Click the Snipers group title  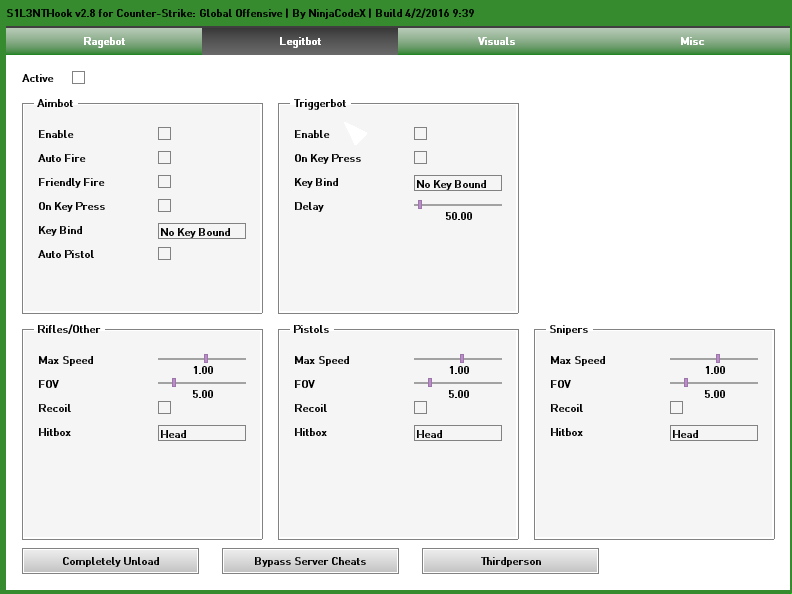pos(569,329)
